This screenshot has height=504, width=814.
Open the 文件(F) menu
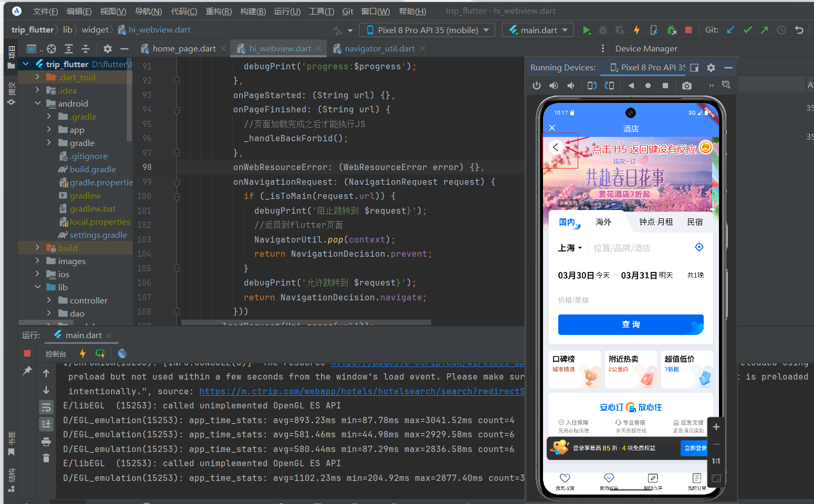click(45, 11)
